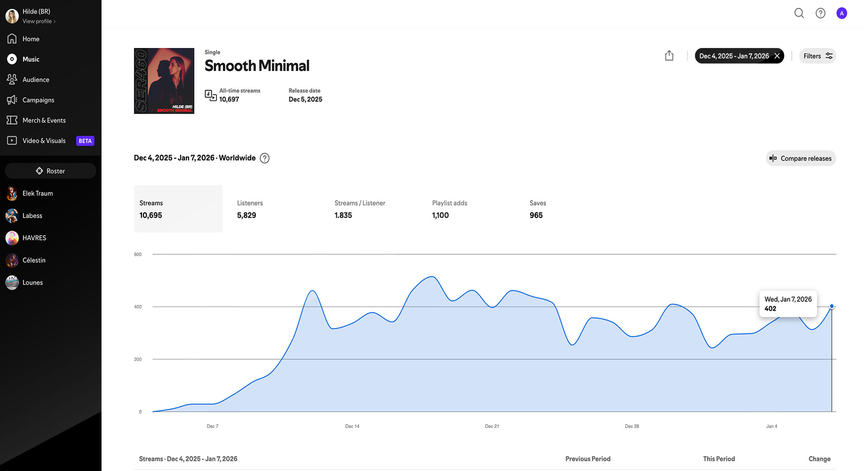Click the Smooth Minimal cover artwork
The image size is (868, 471).
(164, 81)
